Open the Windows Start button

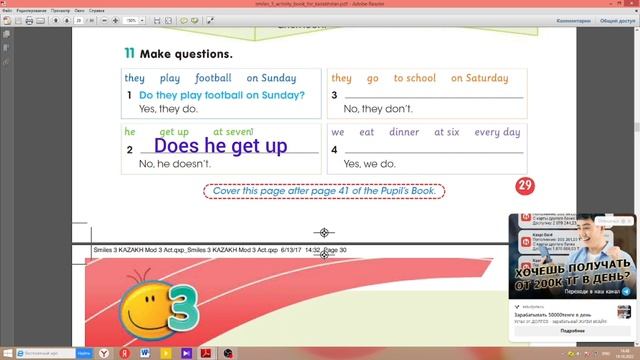(x=7, y=353)
